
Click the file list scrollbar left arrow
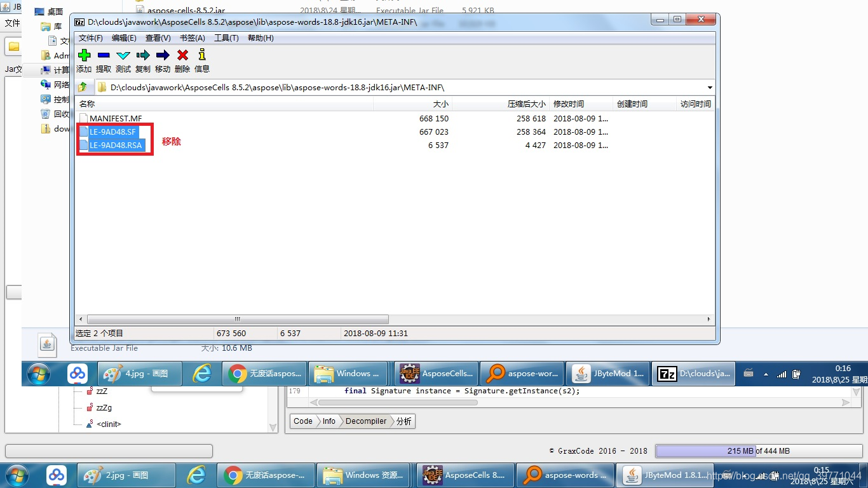(x=81, y=319)
